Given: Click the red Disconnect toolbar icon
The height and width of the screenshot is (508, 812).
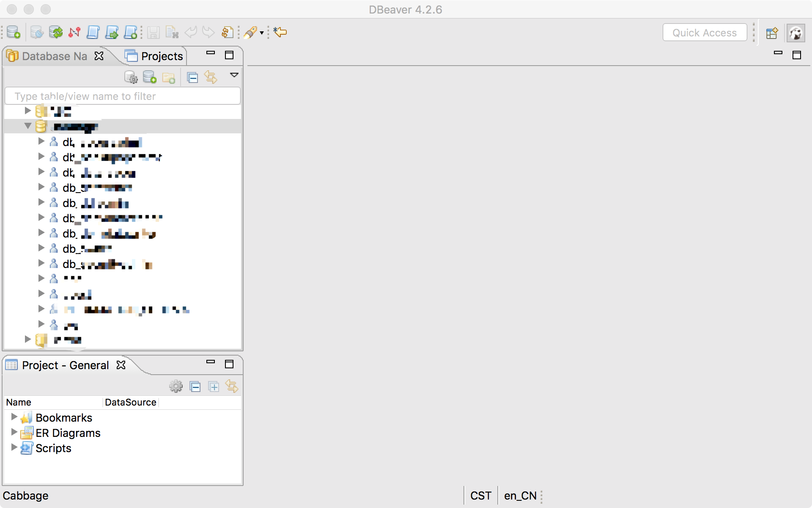Looking at the screenshot, I should click(x=74, y=32).
